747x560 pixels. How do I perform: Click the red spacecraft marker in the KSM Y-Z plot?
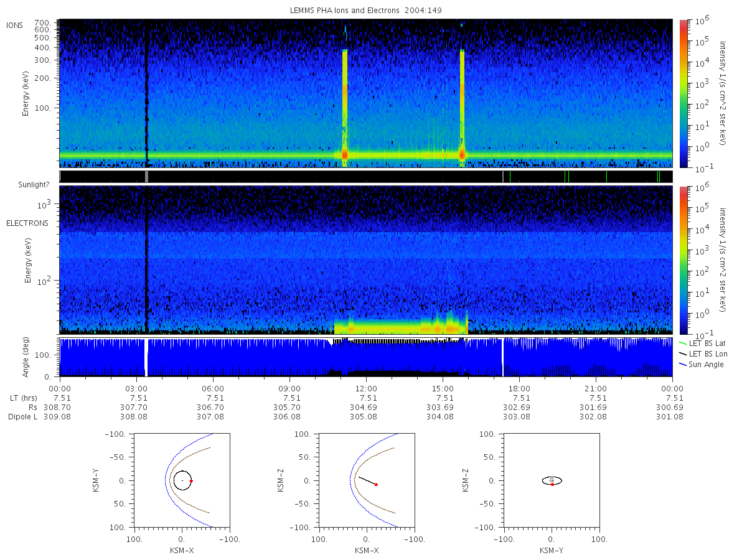click(552, 484)
